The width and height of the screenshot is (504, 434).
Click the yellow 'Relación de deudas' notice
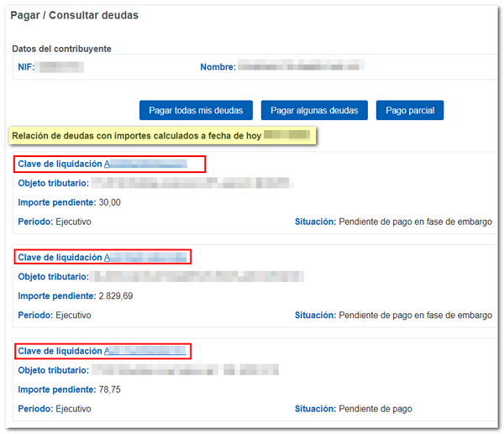161,135
